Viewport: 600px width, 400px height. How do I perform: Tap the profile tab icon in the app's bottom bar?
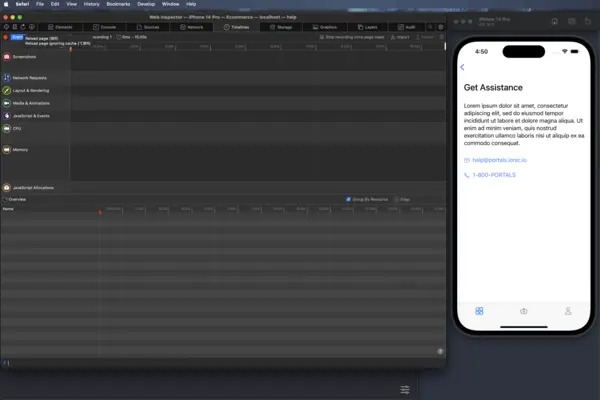[568, 311]
